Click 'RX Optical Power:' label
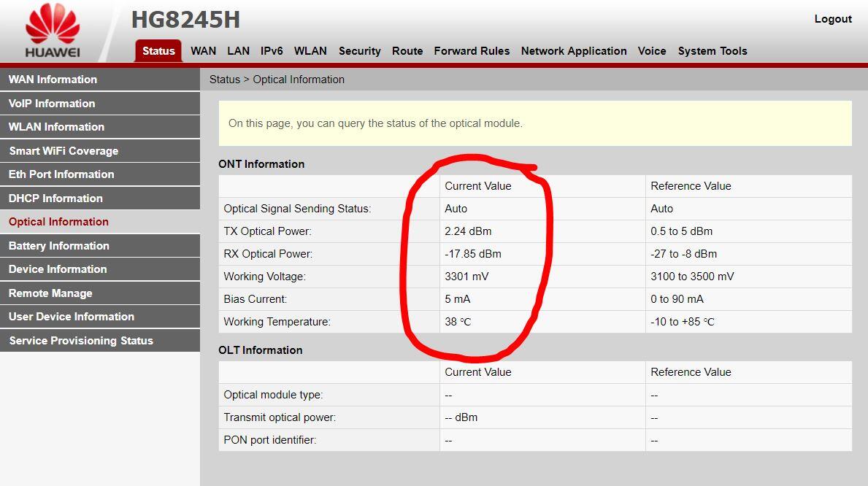Image resolution: width=868 pixels, height=486 pixels. (x=268, y=254)
